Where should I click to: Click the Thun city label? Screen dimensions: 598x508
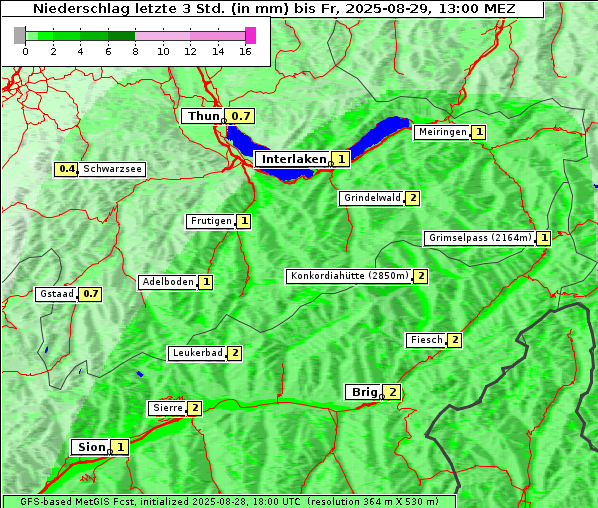click(203, 116)
